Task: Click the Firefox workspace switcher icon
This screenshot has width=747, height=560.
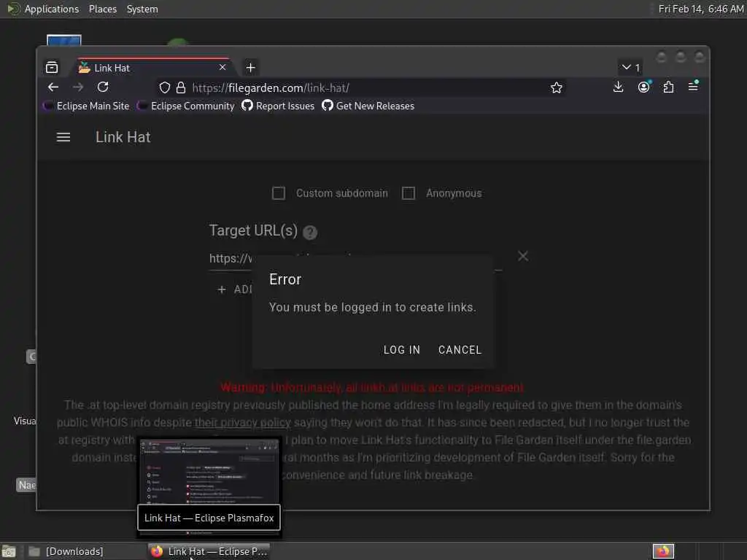Action: 663,551
